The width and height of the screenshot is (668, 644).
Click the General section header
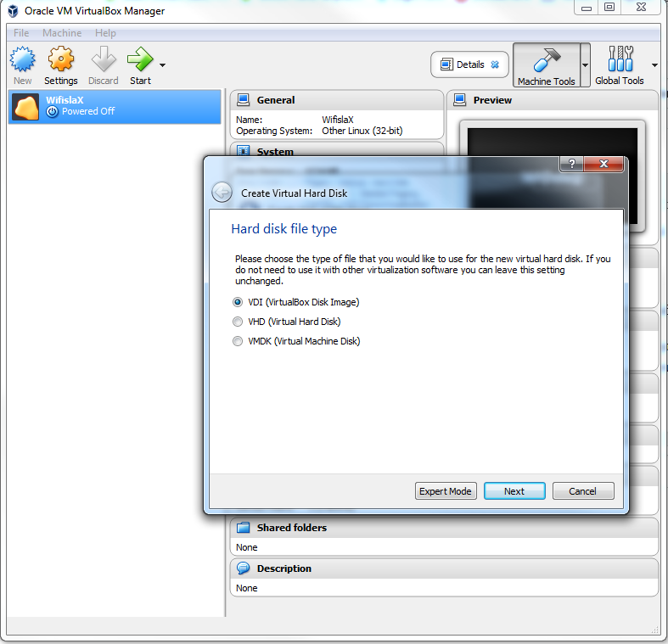pyautogui.click(x=337, y=100)
